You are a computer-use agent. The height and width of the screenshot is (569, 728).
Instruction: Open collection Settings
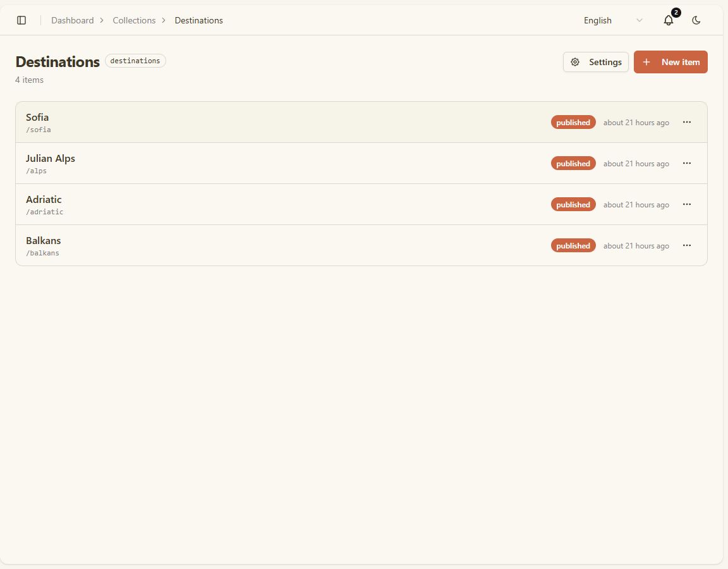(596, 62)
